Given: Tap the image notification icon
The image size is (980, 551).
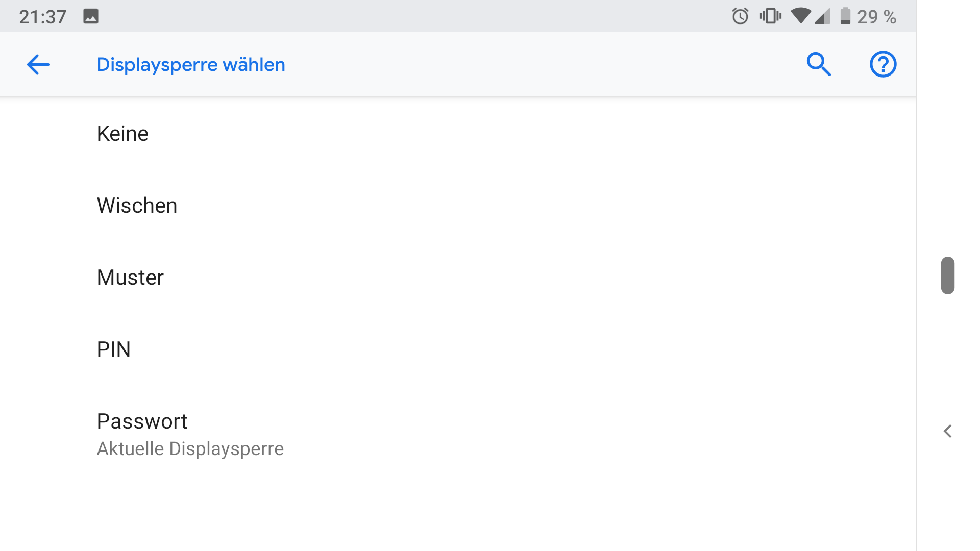Looking at the screenshot, I should click(91, 17).
